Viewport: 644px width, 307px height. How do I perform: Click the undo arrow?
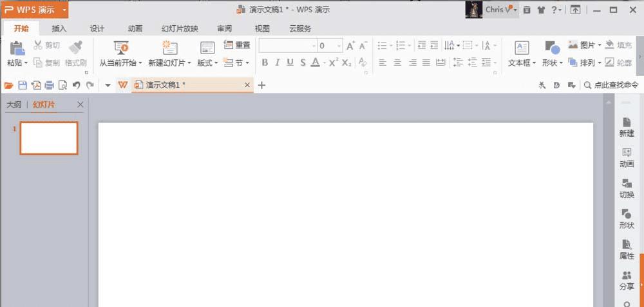[x=76, y=85]
